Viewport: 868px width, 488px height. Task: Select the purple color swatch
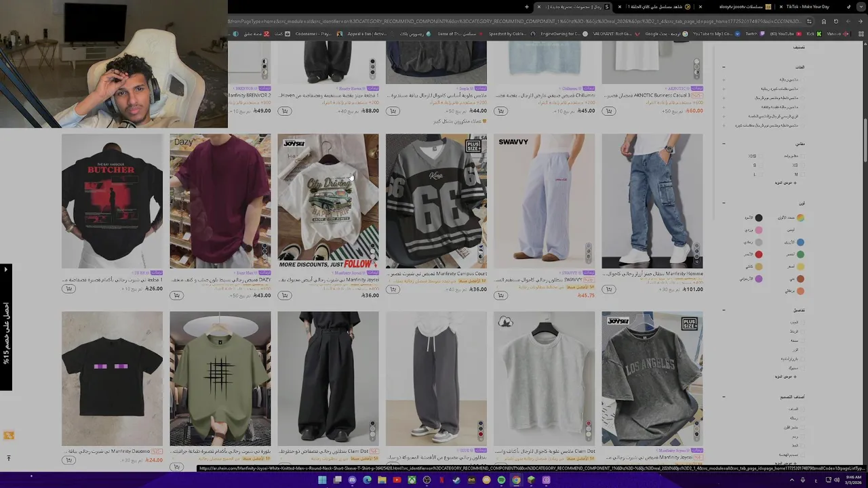758,279
